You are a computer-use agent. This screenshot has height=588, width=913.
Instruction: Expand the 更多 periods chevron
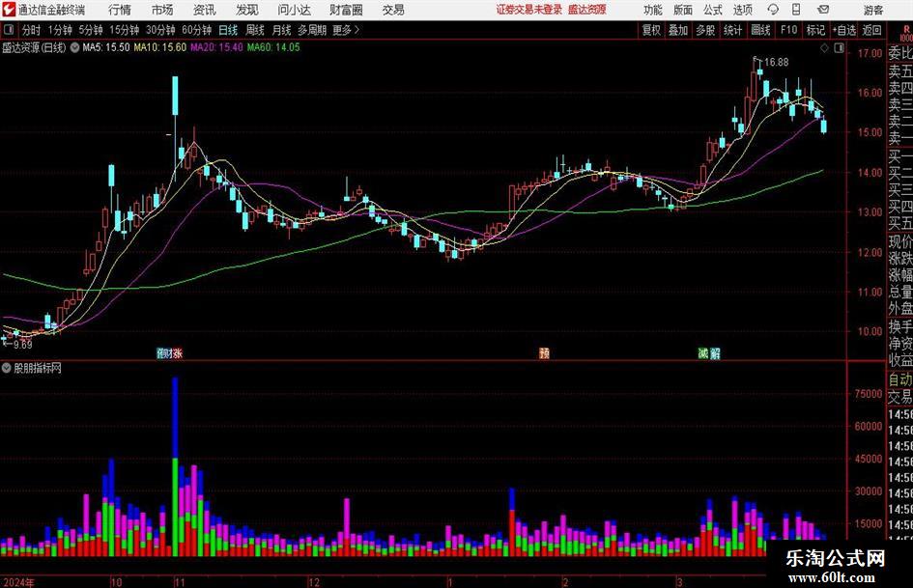357,30
